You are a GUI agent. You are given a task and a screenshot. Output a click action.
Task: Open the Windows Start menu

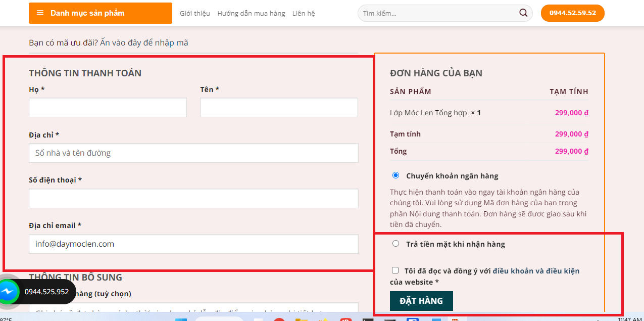(181, 319)
